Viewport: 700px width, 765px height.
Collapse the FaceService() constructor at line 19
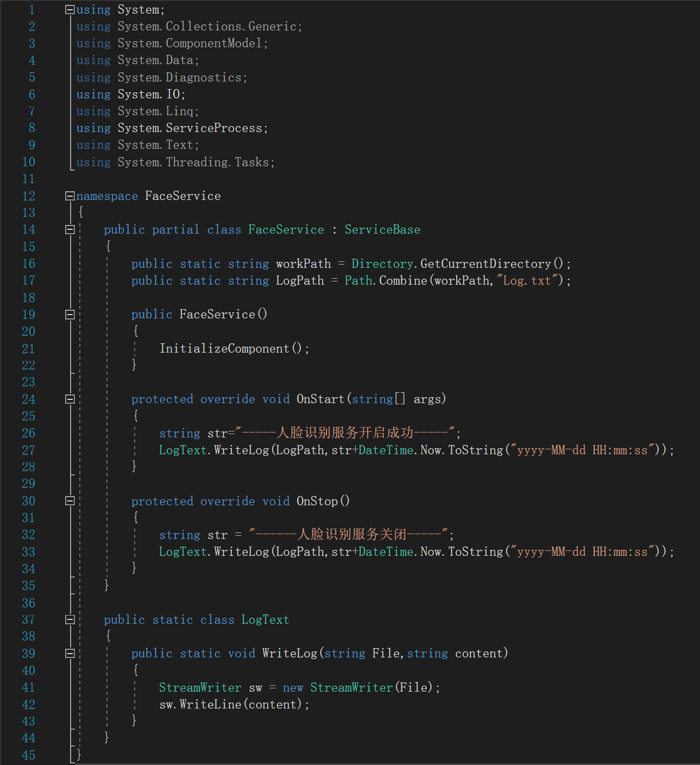(70, 314)
